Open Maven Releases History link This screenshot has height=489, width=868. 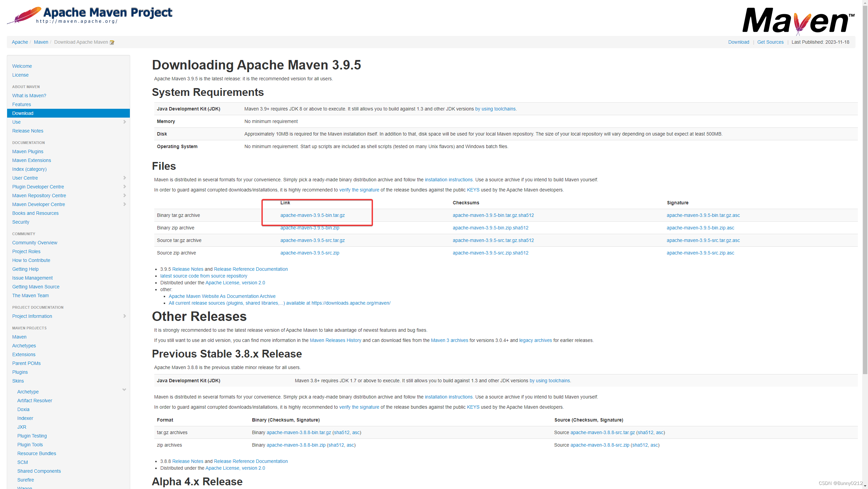click(335, 340)
